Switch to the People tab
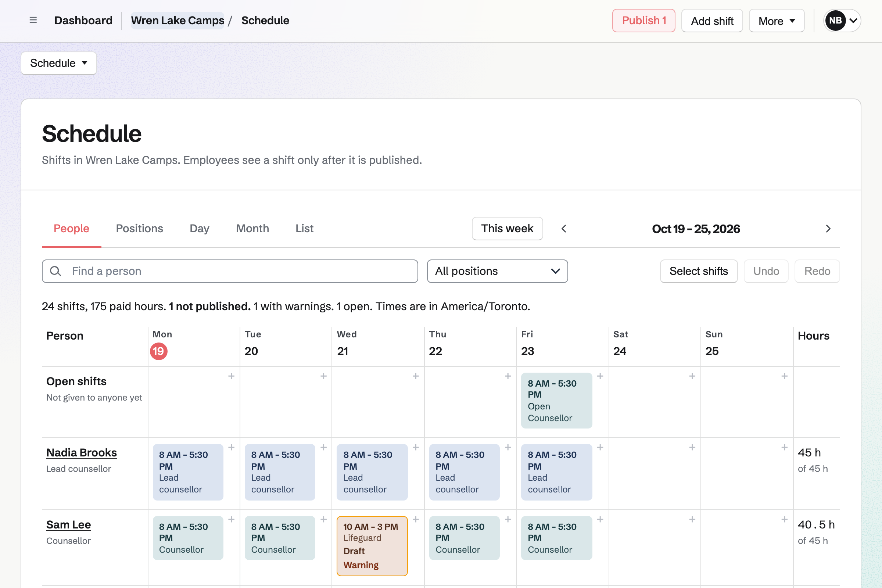882x588 pixels. (71, 228)
